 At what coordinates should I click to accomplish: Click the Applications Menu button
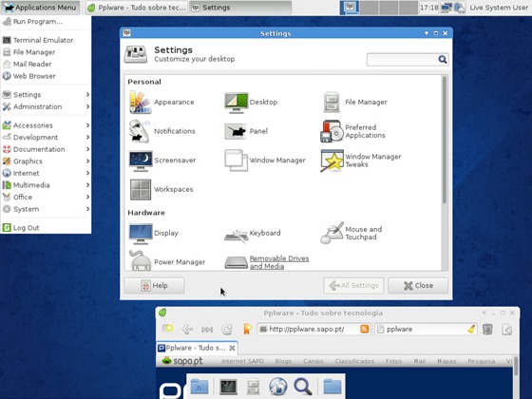click(40, 8)
